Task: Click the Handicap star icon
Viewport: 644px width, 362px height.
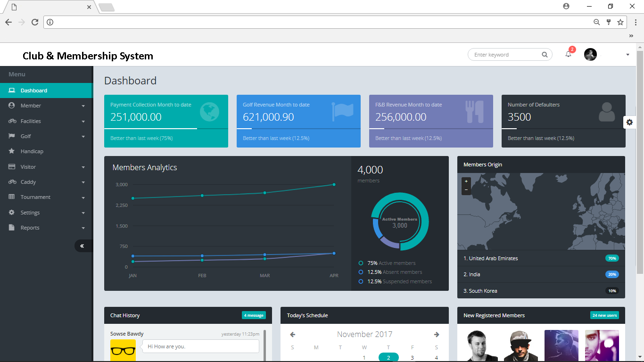Action: tap(12, 151)
